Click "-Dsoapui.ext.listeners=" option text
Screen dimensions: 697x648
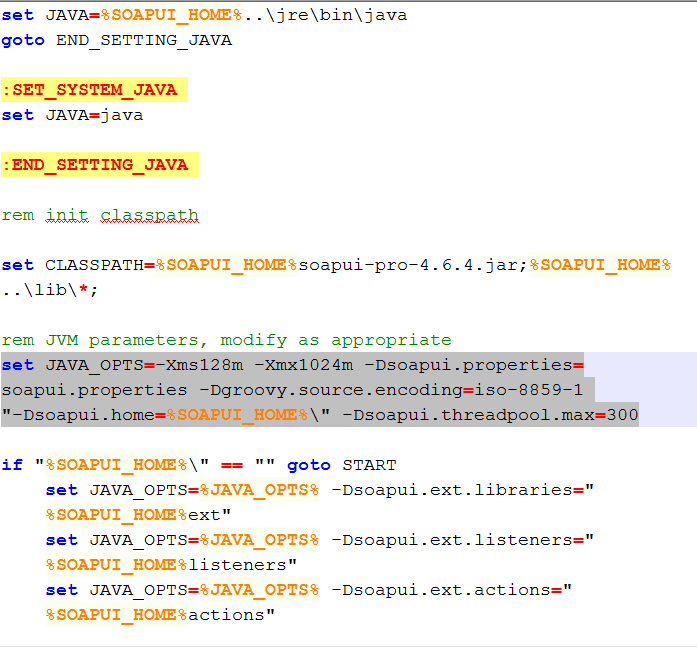pyautogui.click(x=457, y=540)
